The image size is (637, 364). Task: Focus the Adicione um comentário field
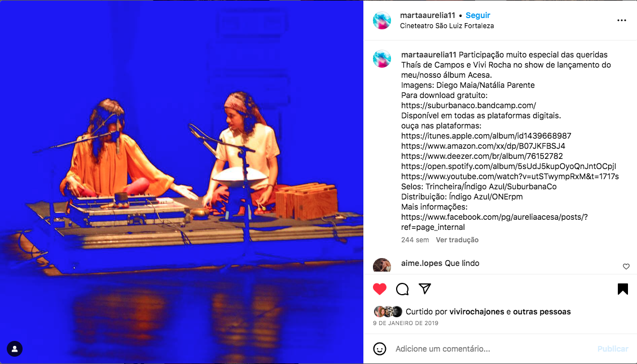(x=494, y=349)
